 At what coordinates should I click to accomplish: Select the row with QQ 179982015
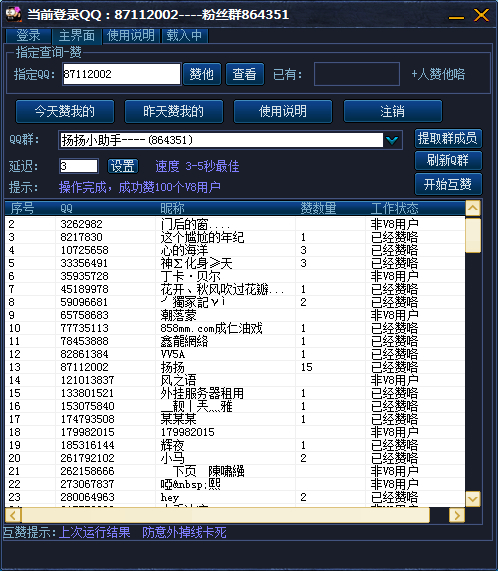235,432
